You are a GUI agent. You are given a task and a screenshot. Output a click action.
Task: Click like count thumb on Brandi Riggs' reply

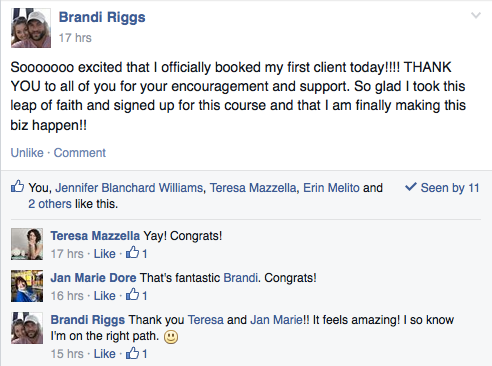(132, 353)
